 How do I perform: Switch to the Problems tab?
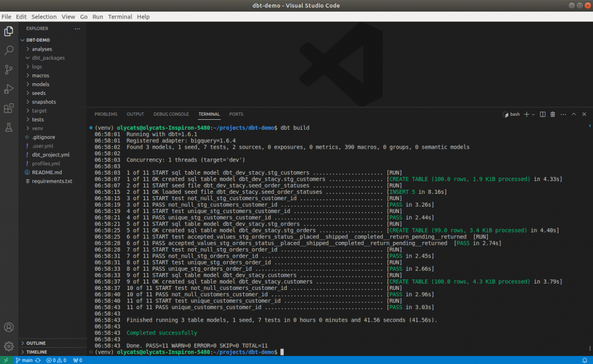click(106, 114)
